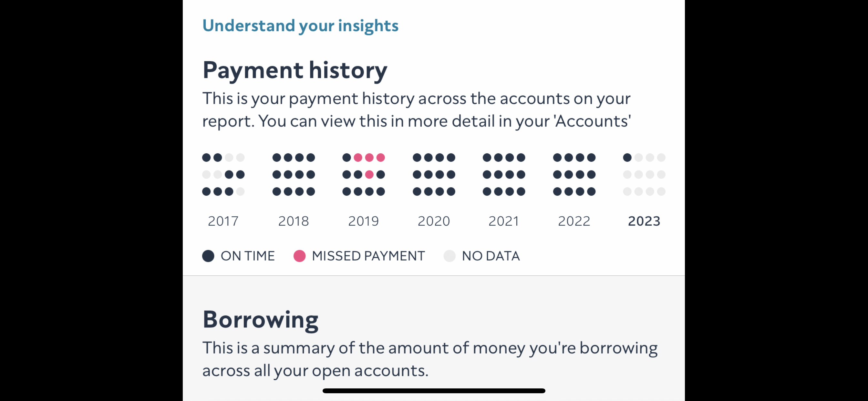This screenshot has height=401, width=868.
Task: Click the grey NO DATA legend dot
Action: [449, 256]
